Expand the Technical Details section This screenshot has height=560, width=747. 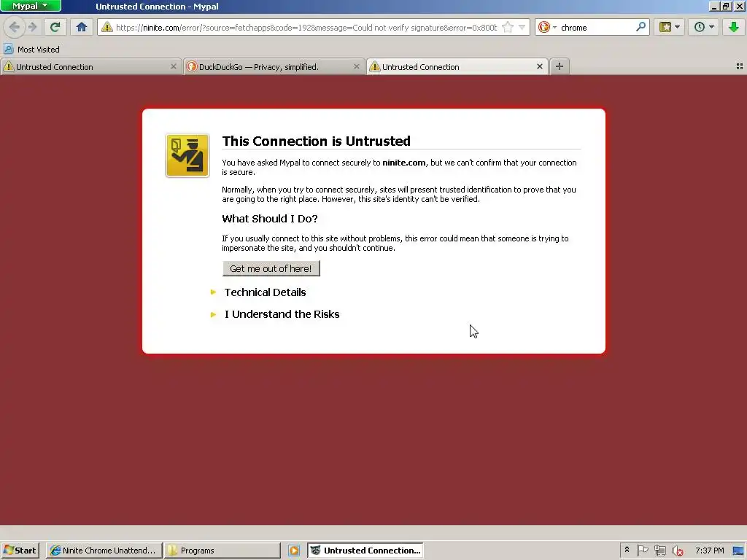point(265,292)
